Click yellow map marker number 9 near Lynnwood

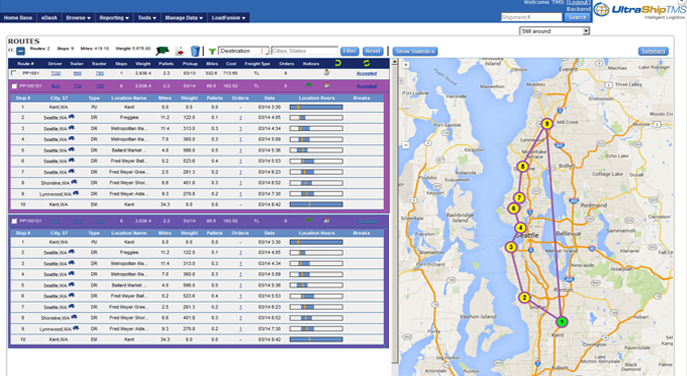coord(546,124)
